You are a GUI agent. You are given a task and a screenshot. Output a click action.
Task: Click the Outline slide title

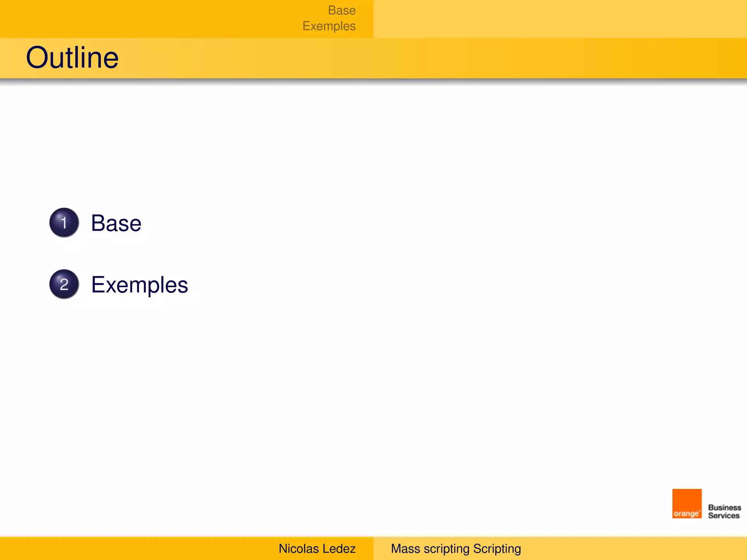[x=72, y=58]
